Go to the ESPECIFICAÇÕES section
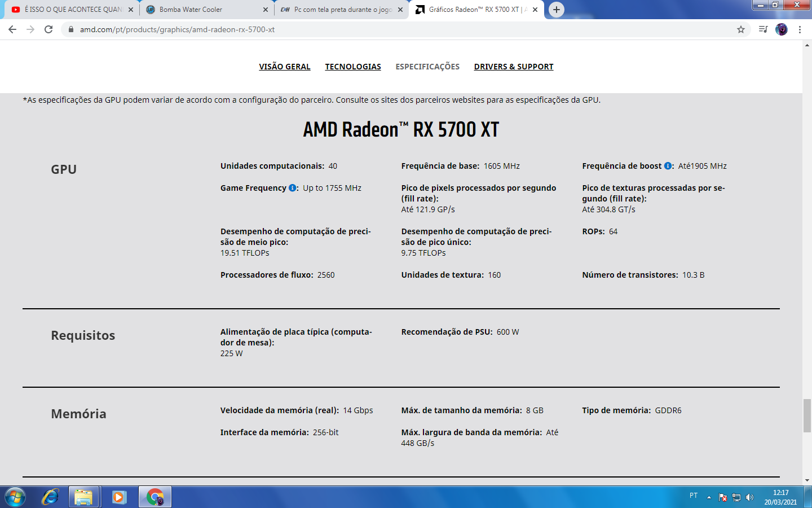Viewport: 812px width, 508px height. tap(427, 67)
